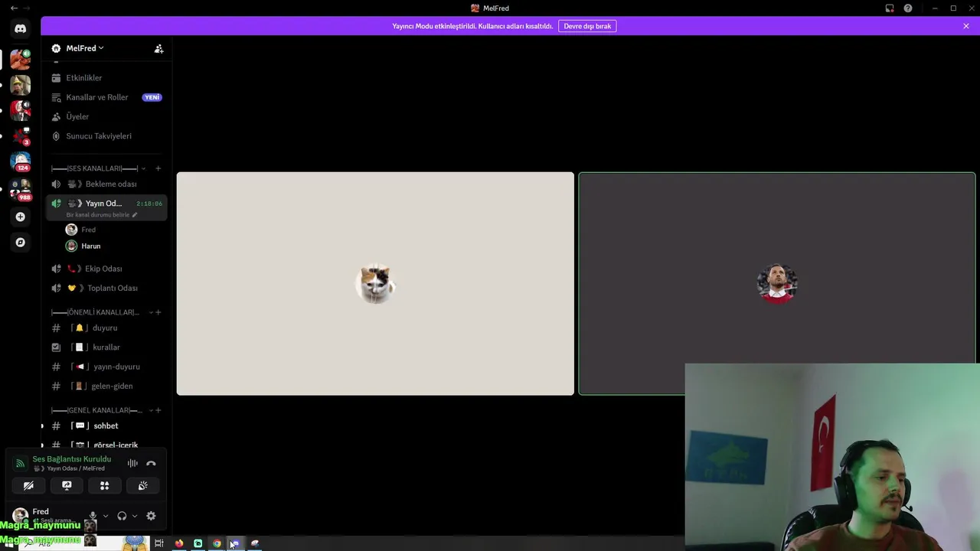Select Fred in the voice channel list
Screen dimensions: 980x551
click(x=115, y=230)
